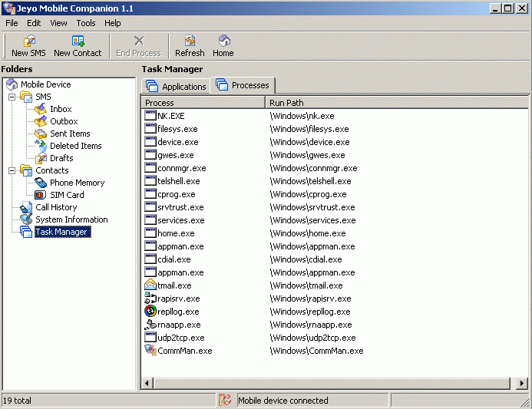Click the left arrow of horizontal scrollbar
This screenshot has width=532, height=409.
coord(147,383)
